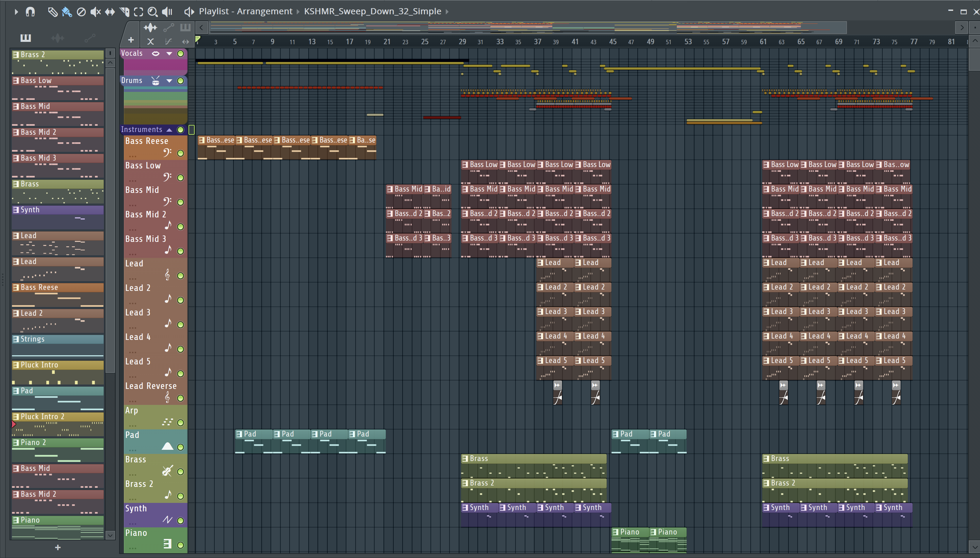Viewport: 980px width, 558px height.
Task: Mute the Pad track
Action: [180, 447]
